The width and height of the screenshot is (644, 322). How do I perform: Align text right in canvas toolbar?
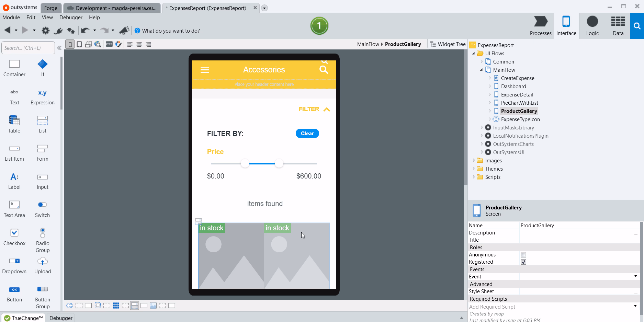click(x=148, y=44)
